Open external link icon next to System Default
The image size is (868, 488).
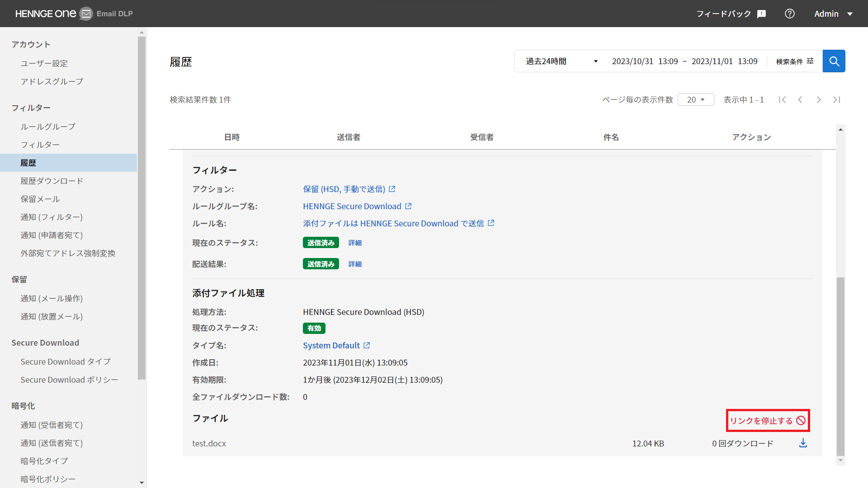tap(367, 345)
